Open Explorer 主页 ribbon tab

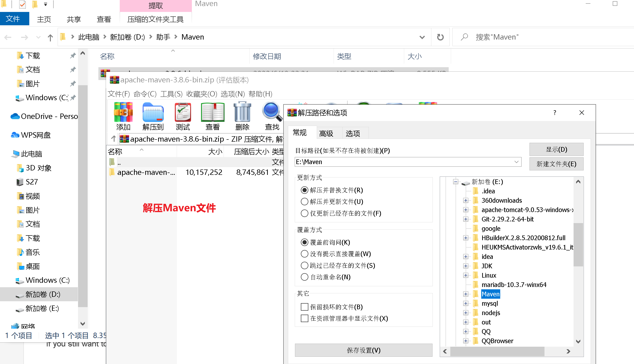[44, 19]
